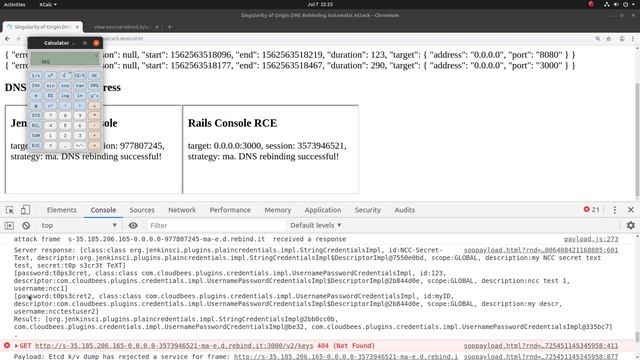
Task: Toggle the device toolbar icon in DevTools
Action: point(25,210)
